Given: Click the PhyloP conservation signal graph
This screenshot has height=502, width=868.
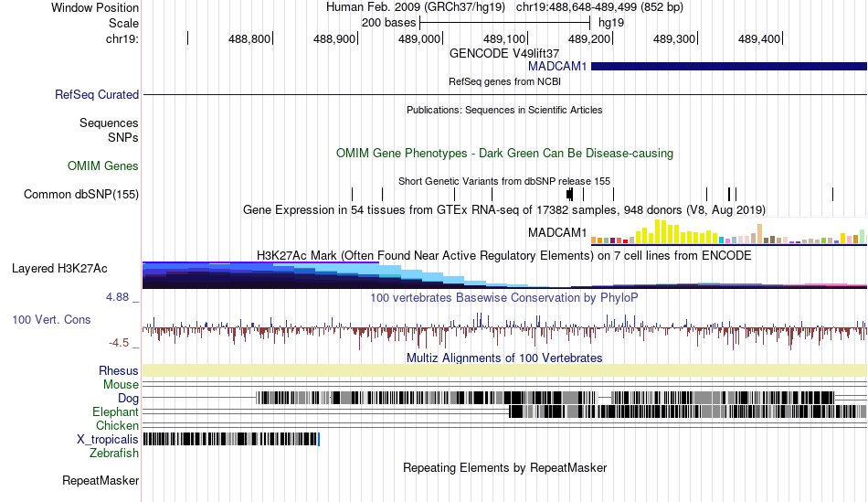Looking at the screenshot, I should [x=504, y=330].
